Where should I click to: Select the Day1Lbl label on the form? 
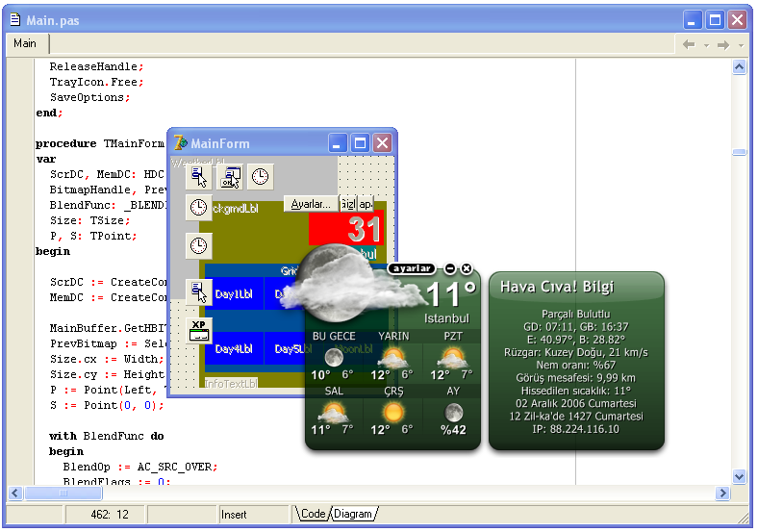[x=234, y=294]
